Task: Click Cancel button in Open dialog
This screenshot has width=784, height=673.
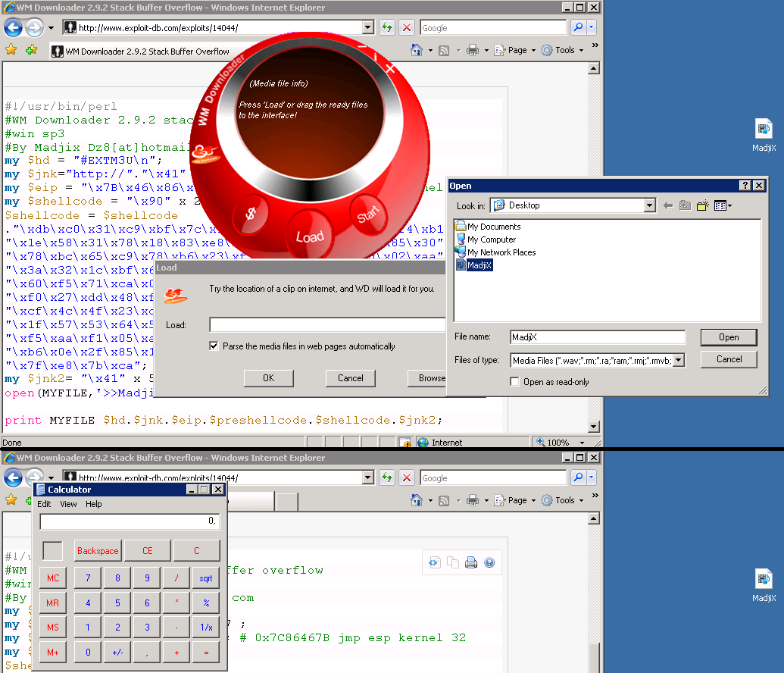Action: [729, 359]
